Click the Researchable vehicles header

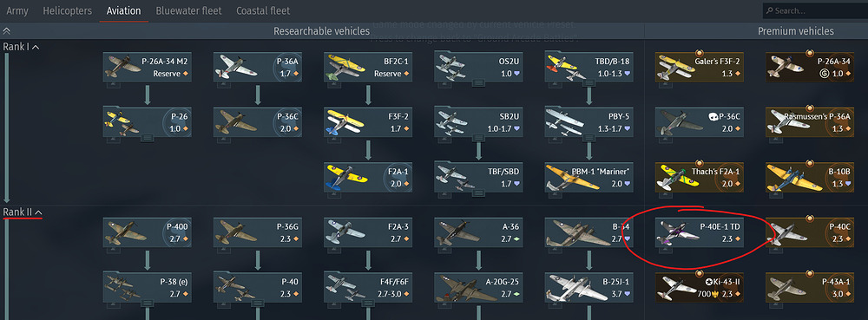coord(322,31)
